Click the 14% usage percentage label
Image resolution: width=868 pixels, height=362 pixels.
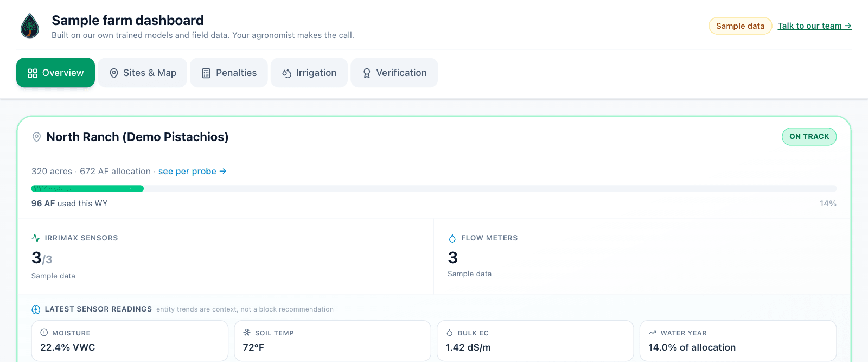click(828, 204)
